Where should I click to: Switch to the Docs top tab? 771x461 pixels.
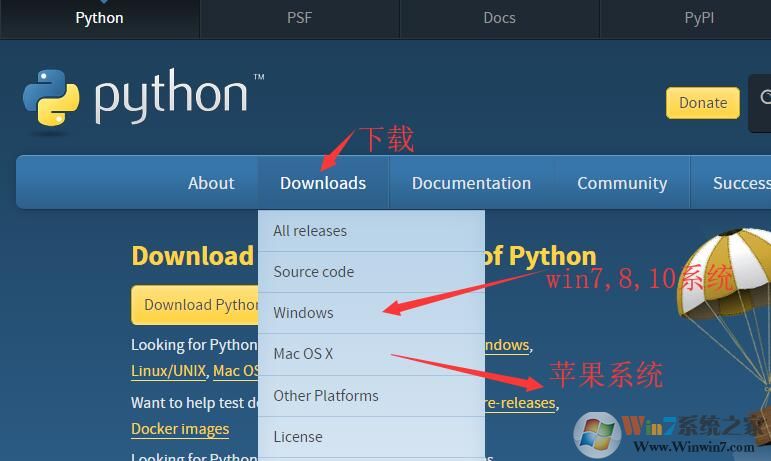tap(500, 18)
